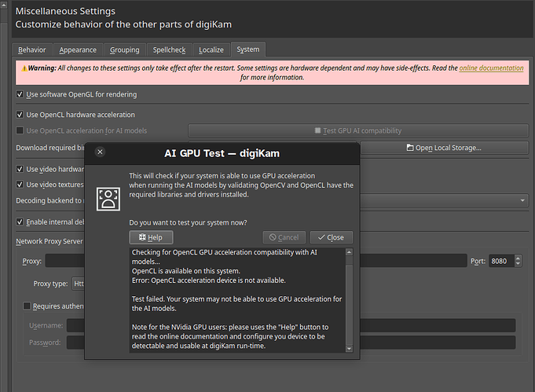Click the Cancel button in the GPU test dialog

coord(284,237)
